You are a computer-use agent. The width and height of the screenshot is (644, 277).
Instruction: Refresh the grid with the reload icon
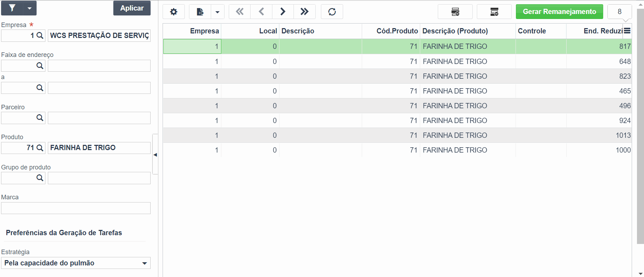tap(332, 12)
